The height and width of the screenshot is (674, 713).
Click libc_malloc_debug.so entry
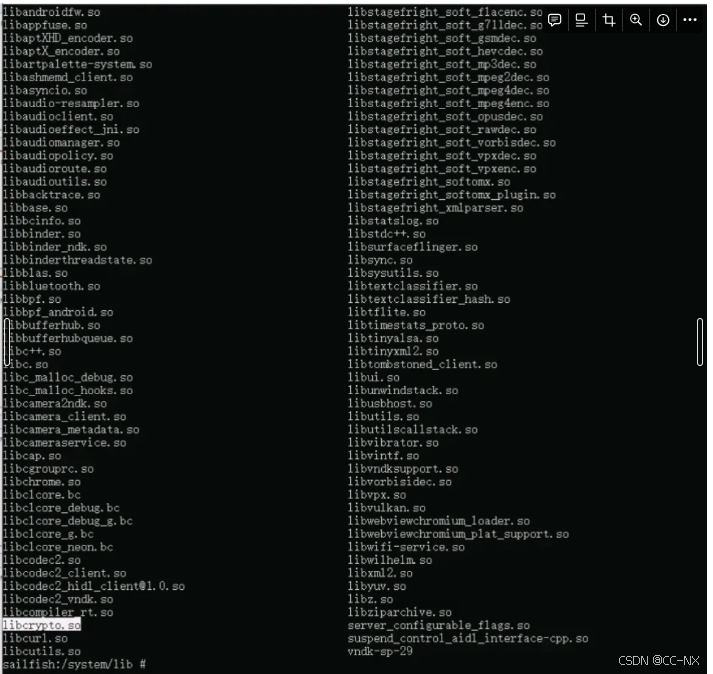68,378
